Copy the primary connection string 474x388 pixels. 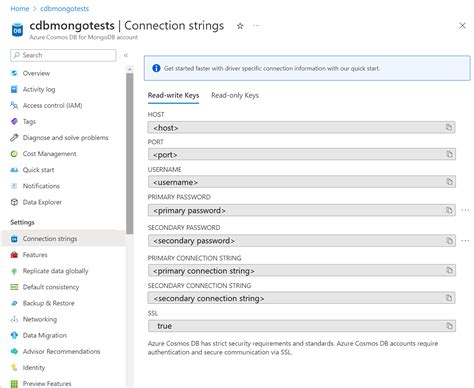pos(449,270)
